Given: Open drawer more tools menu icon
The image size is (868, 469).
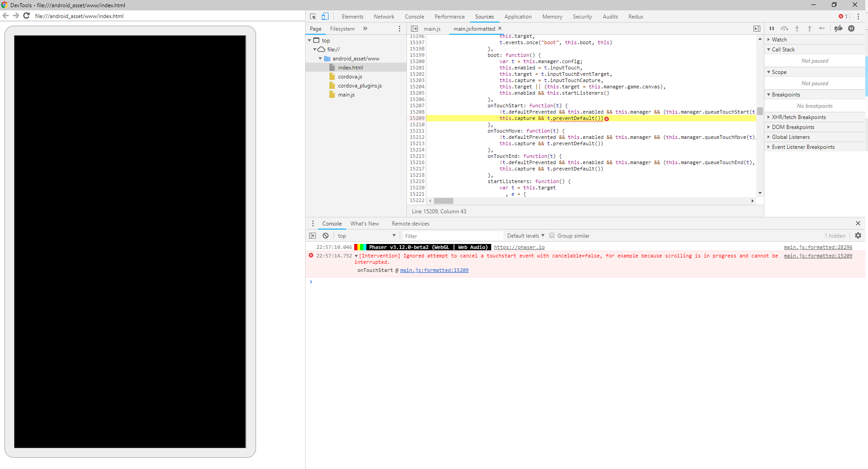Looking at the screenshot, I should pyautogui.click(x=313, y=224).
